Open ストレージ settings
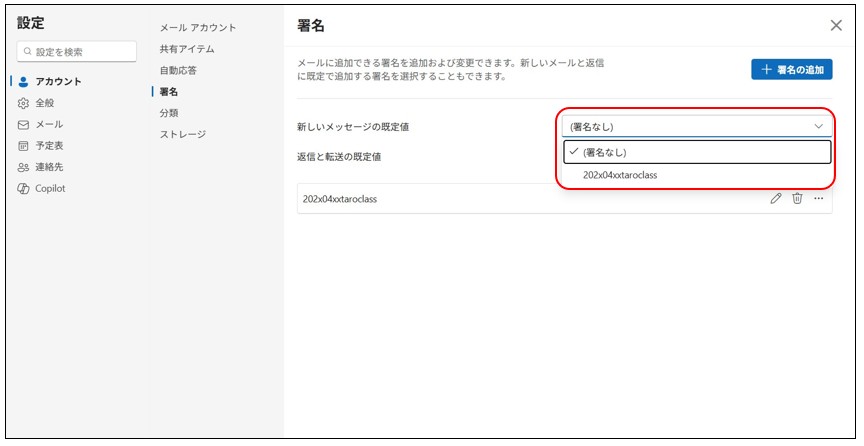Viewport: 864px width, 446px height. point(183,134)
